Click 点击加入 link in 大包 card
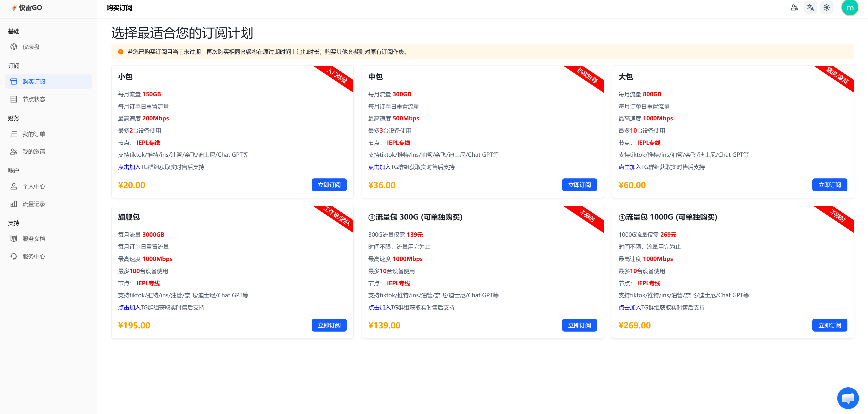The image size is (868, 414). pyautogui.click(x=630, y=167)
